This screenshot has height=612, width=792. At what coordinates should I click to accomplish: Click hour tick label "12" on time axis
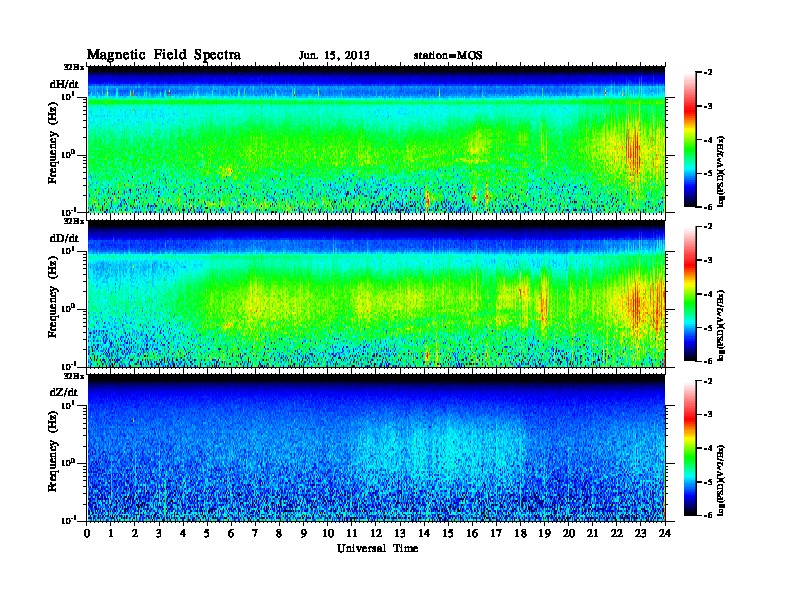coord(376,534)
